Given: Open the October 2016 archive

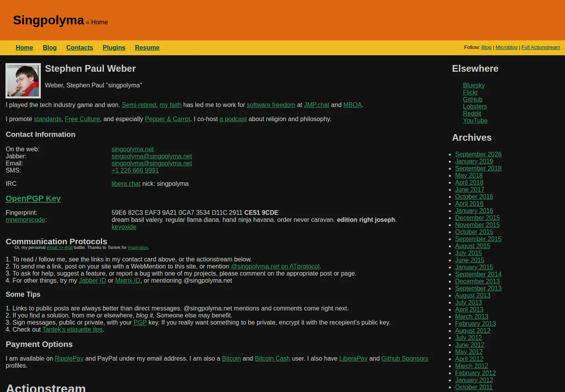Looking at the screenshot, I should point(474,197).
